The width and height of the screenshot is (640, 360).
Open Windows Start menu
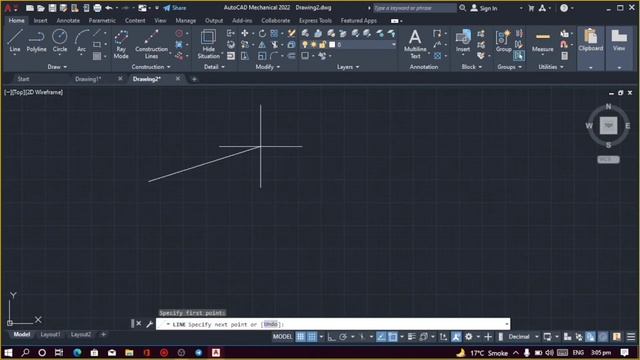[8, 353]
